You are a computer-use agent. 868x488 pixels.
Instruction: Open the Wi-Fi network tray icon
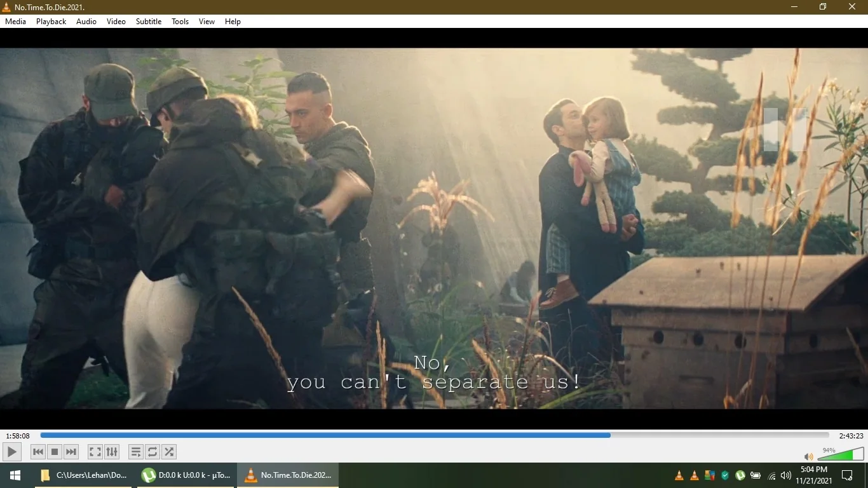tap(771, 475)
